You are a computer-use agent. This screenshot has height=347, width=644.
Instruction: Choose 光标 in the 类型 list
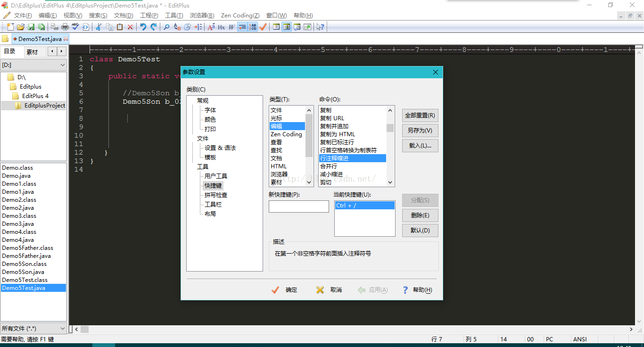click(x=287, y=118)
